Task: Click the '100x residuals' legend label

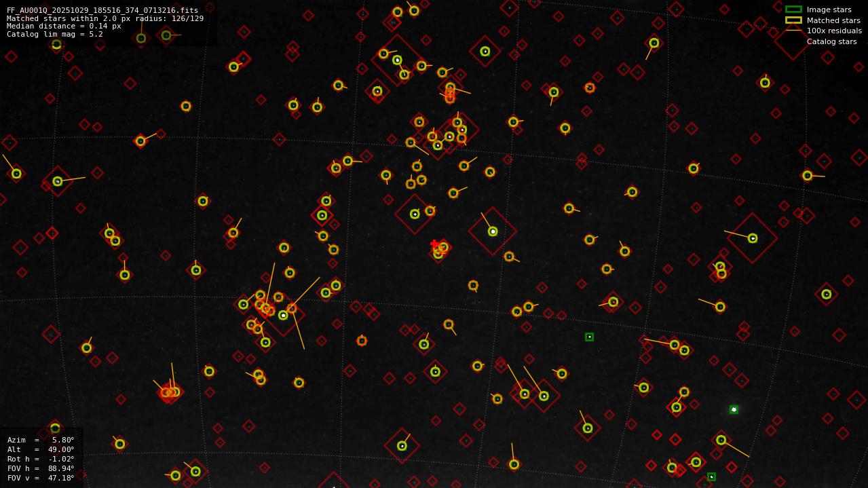Action: pos(834,31)
